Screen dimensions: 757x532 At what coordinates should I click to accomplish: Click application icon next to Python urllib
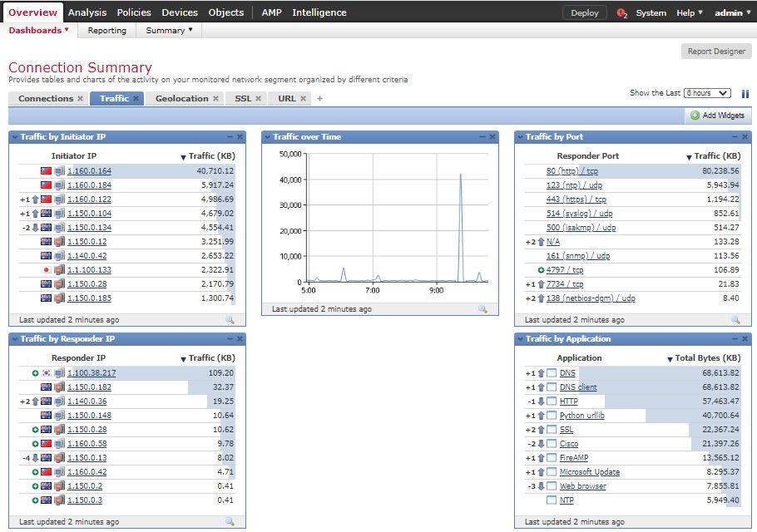552,416
